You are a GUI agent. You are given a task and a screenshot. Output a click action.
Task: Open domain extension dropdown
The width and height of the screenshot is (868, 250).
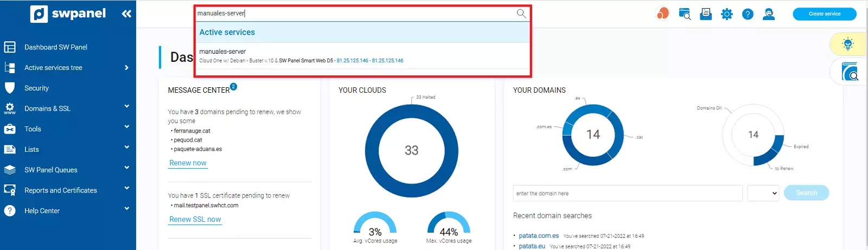click(x=763, y=193)
